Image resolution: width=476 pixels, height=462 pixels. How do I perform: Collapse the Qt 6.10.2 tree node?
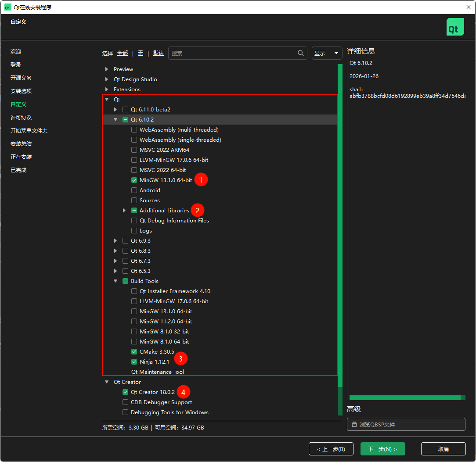click(115, 119)
